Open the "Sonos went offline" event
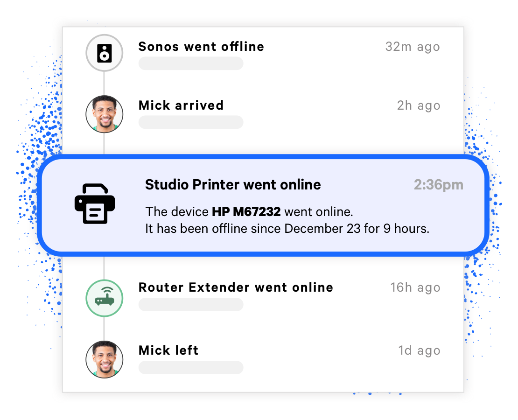Viewport: 518px width, 420px height. pos(201,47)
